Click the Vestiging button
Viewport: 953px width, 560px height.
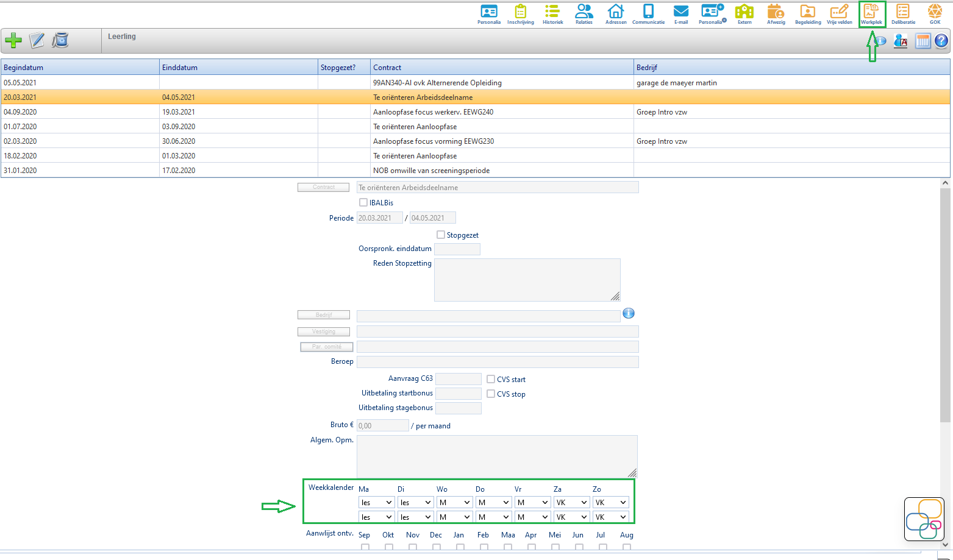[324, 331]
